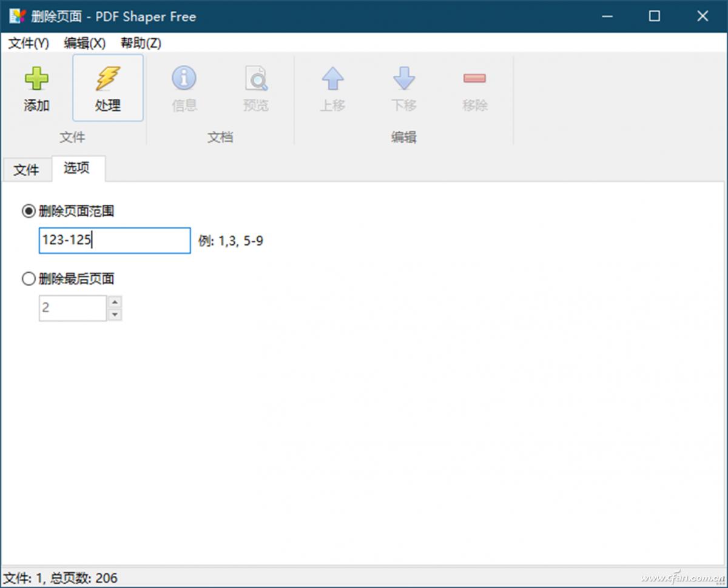The width and height of the screenshot is (728, 588).
Task: Select the 删除最后页面 radio button
Action: pos(29,278)
